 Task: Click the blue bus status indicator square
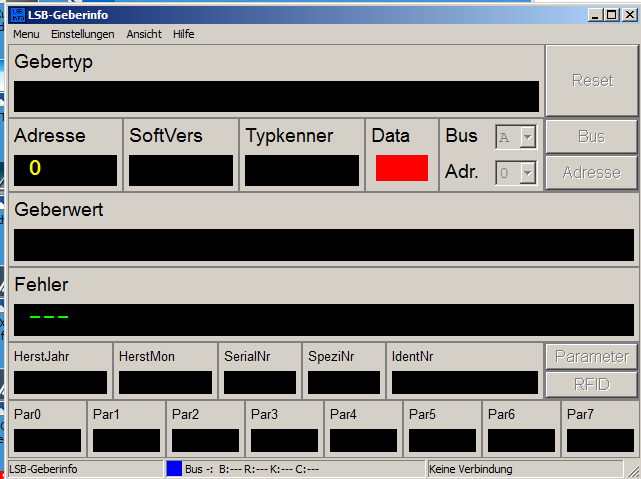click(x=174, y=468)
